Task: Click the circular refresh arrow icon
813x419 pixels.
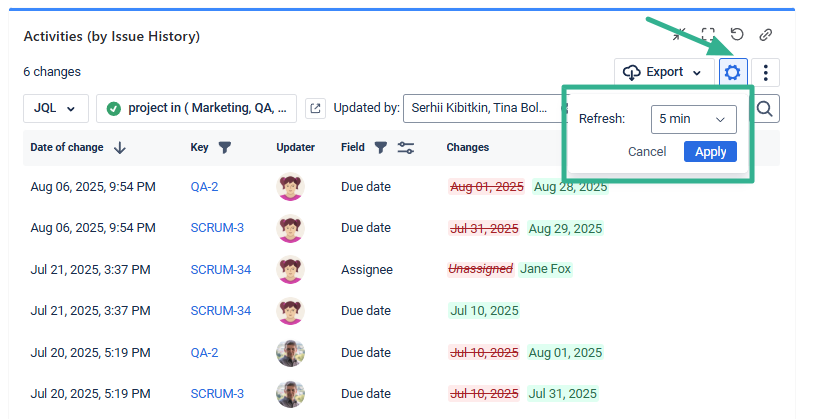Action: pos(737,35)
